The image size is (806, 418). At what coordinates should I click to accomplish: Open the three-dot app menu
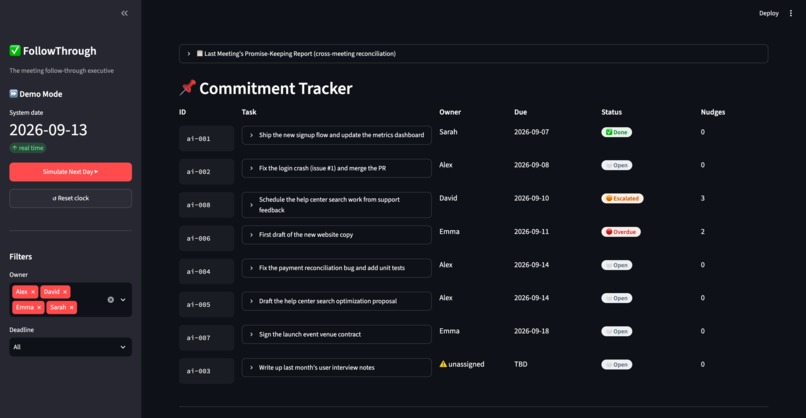(791, 13)
